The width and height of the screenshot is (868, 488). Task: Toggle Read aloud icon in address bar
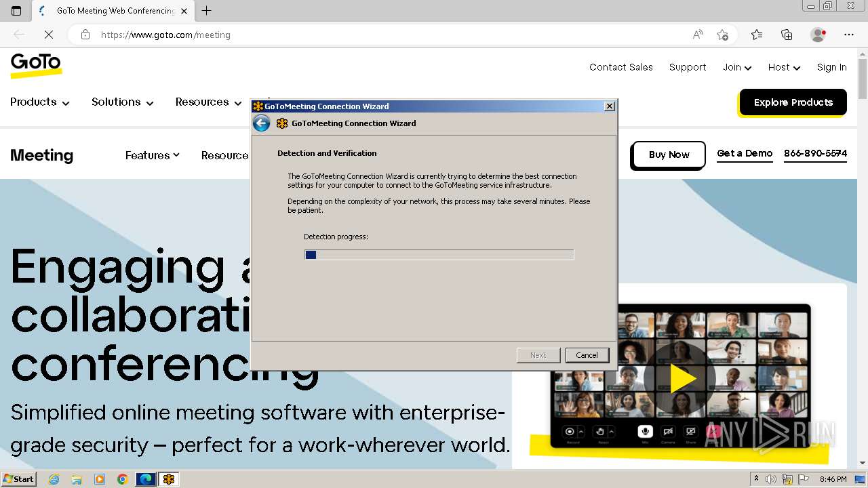tap(698, 35)
